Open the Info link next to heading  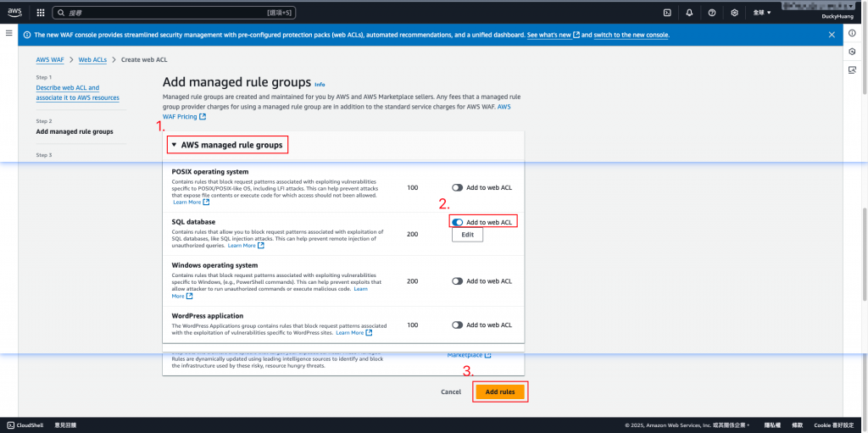coord(320,85)
